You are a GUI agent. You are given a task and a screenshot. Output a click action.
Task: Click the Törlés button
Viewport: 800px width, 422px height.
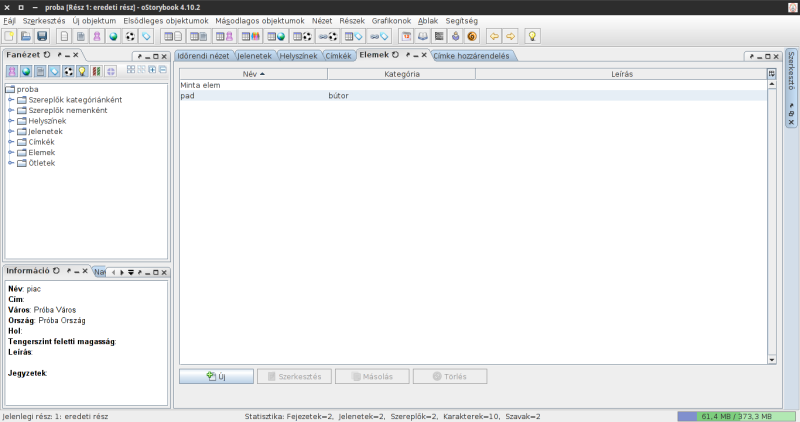450,377
